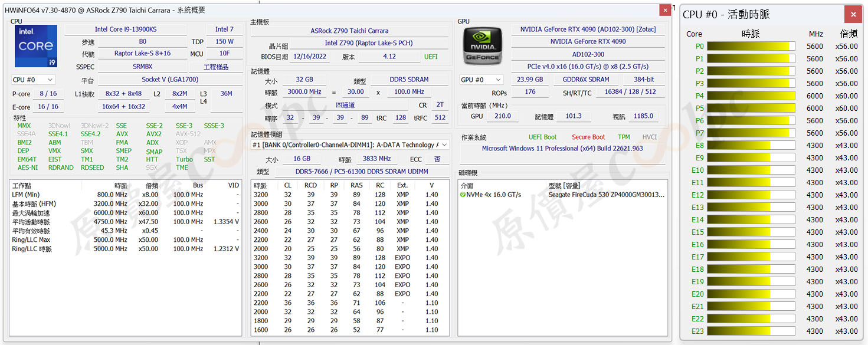868x345 pixels.
Task: Click the UEFI Boot indicator
Action: click(x=542, y=137)
